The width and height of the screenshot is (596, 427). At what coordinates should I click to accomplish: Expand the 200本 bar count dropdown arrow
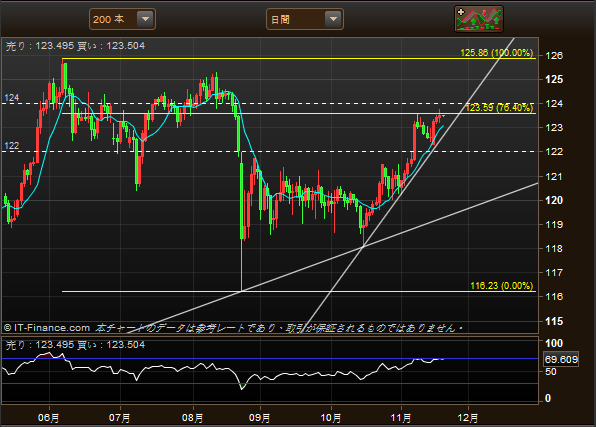coord(145,19)
